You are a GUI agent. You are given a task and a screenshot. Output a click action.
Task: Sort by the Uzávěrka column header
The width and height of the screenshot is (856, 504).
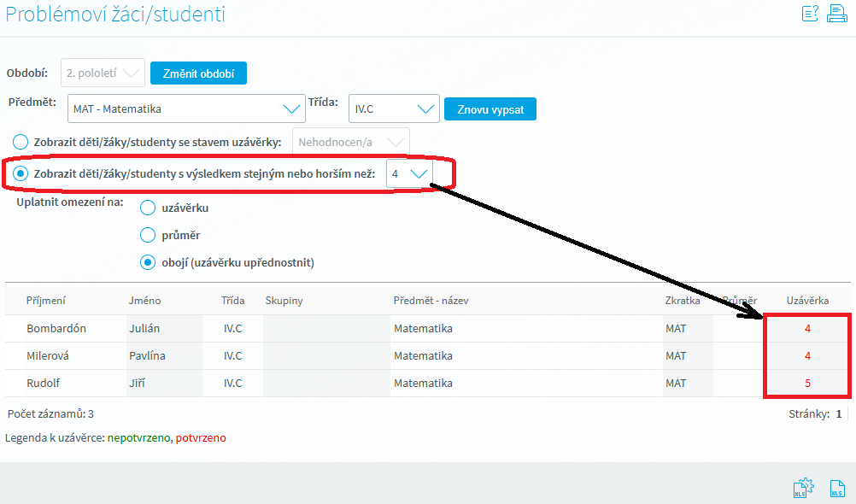pos(807,301)
